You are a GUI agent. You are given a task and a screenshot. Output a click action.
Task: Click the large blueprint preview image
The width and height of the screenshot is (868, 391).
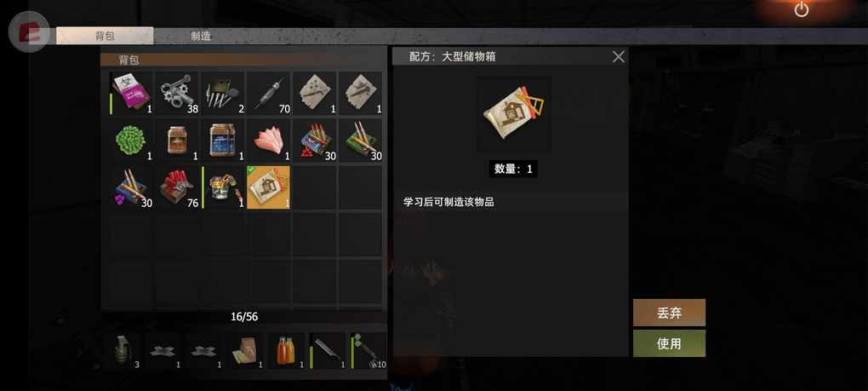pyautogui.click(x=514, y=115)
